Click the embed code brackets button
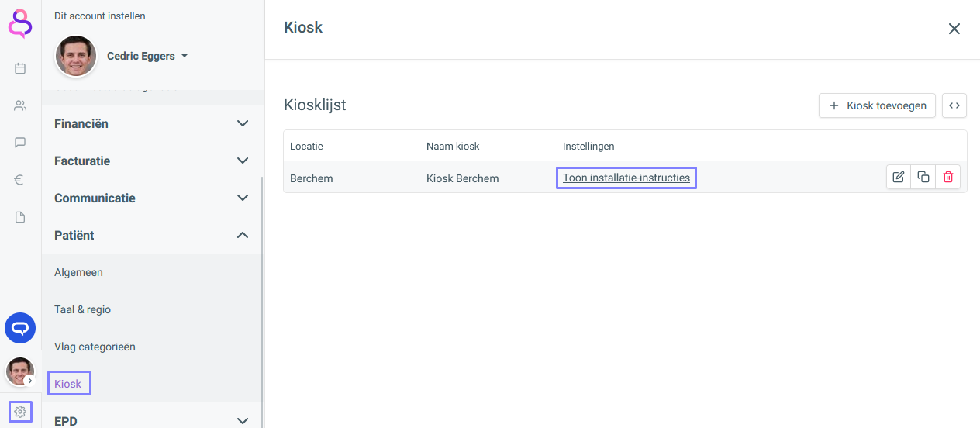 coord(954,105)
